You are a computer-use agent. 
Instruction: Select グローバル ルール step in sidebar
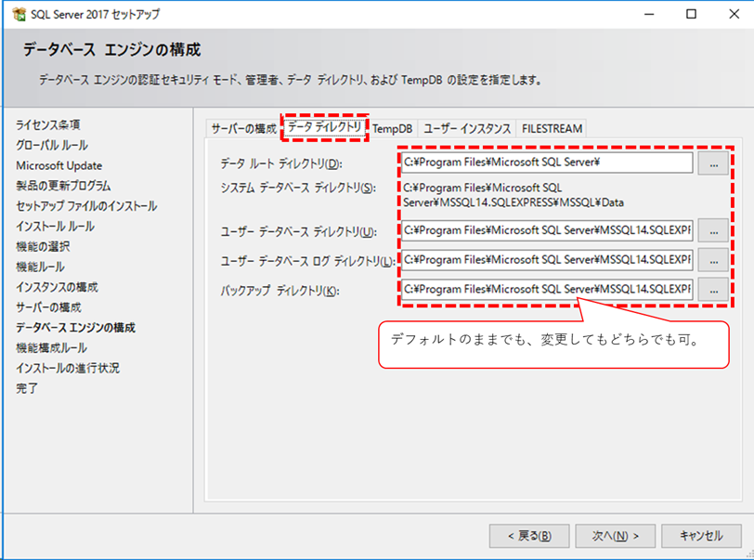click(52, 145)
